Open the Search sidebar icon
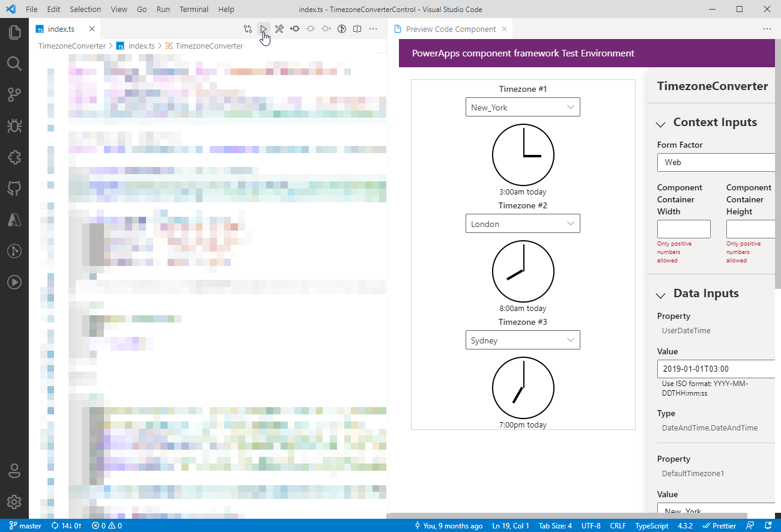This screenshot has height=532, width=781. coord(14,64)
